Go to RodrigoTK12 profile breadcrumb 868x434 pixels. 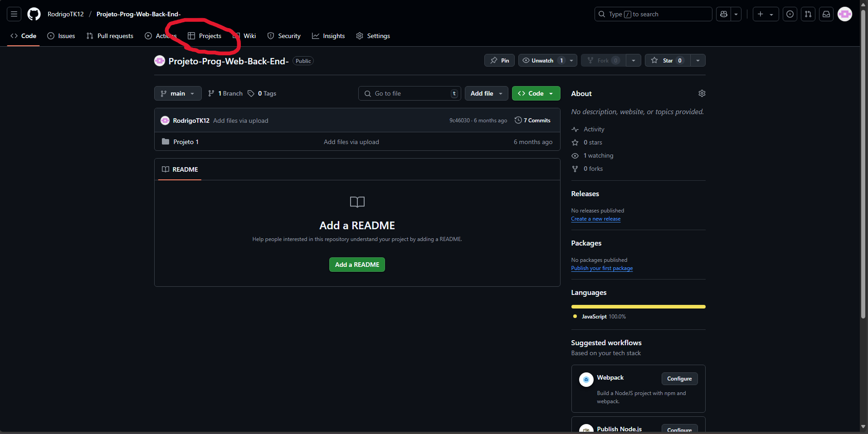[66, 14]
